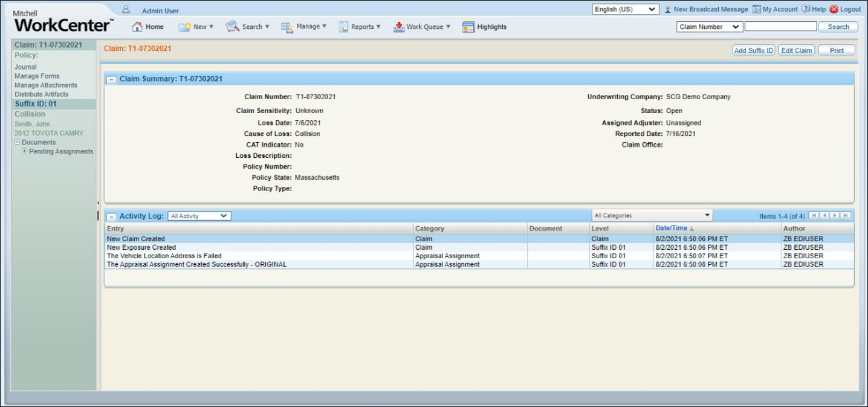The width and height of the screenshot is (868, 407).
Task: Go to next page of Activity Log
Action: (x=835, y=215)
